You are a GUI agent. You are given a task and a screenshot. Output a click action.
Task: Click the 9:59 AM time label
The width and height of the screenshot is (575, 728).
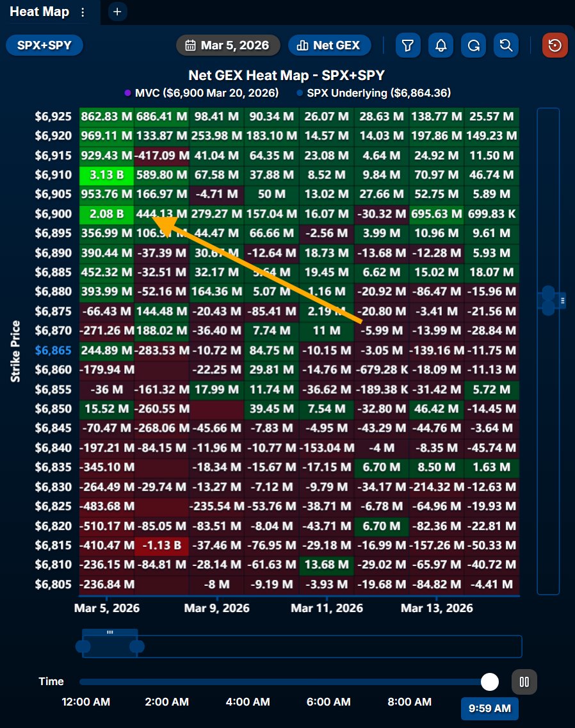pos(490,709)
